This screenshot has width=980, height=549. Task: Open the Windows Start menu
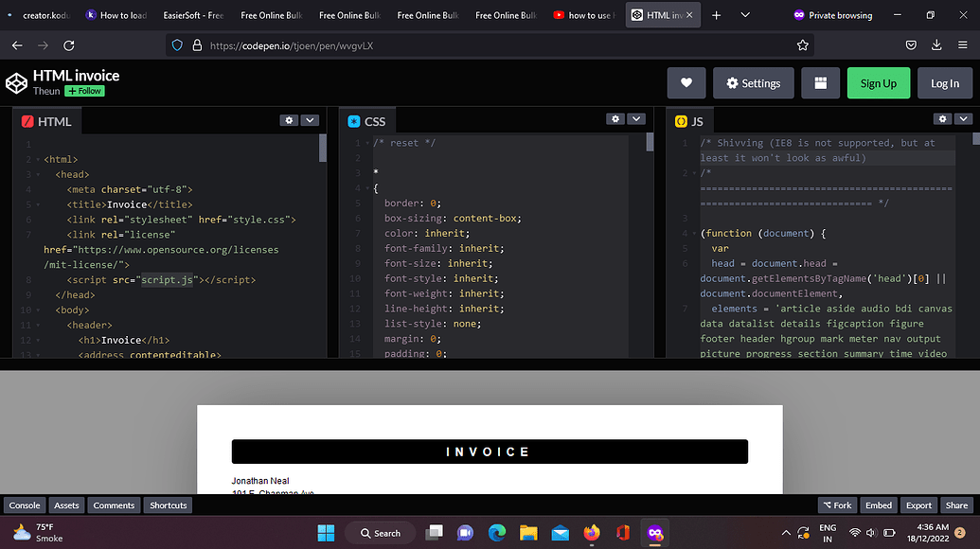click(327, 534)
